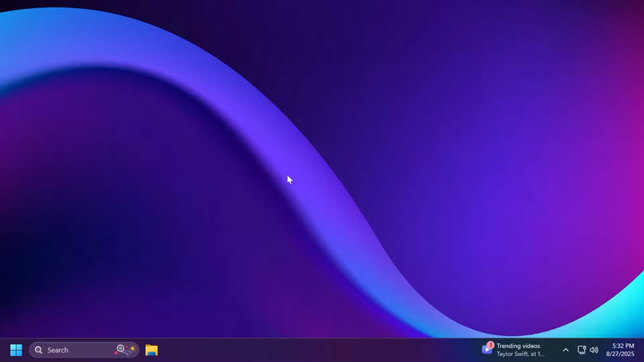Click the volume speaker icon
This screenshot has width=644, height=362.
pyautogui.click(x=594, y=350)
